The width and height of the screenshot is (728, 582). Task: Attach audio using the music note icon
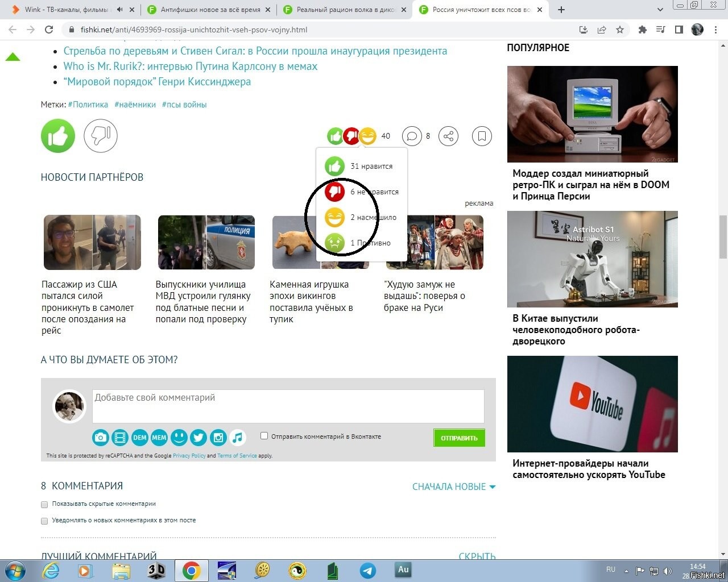238,437
